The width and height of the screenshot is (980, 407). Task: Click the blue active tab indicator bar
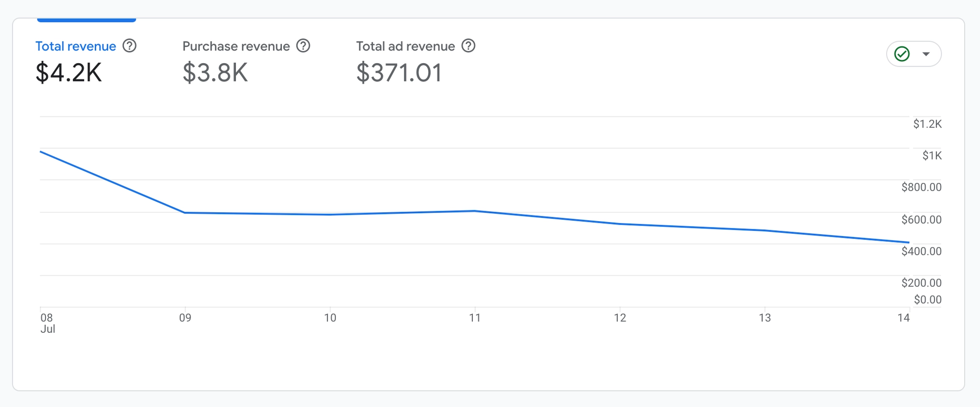[x=87, y=20]
